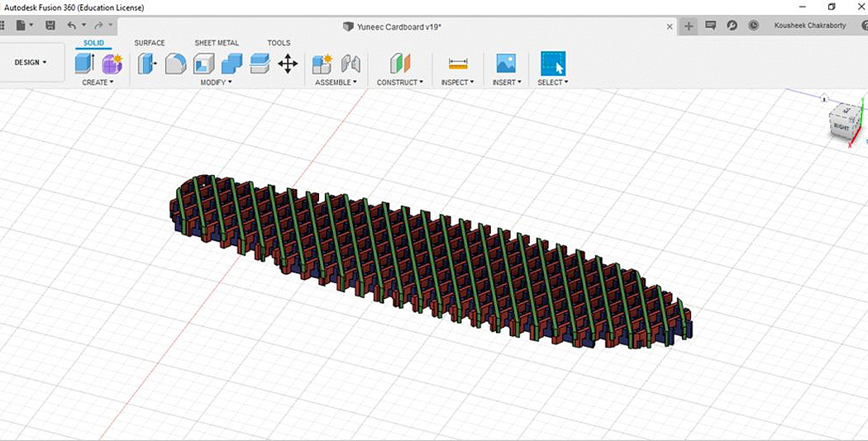Click the new design tab plus button
This screenshot has width=868, height=441.
tap(689, 26)
